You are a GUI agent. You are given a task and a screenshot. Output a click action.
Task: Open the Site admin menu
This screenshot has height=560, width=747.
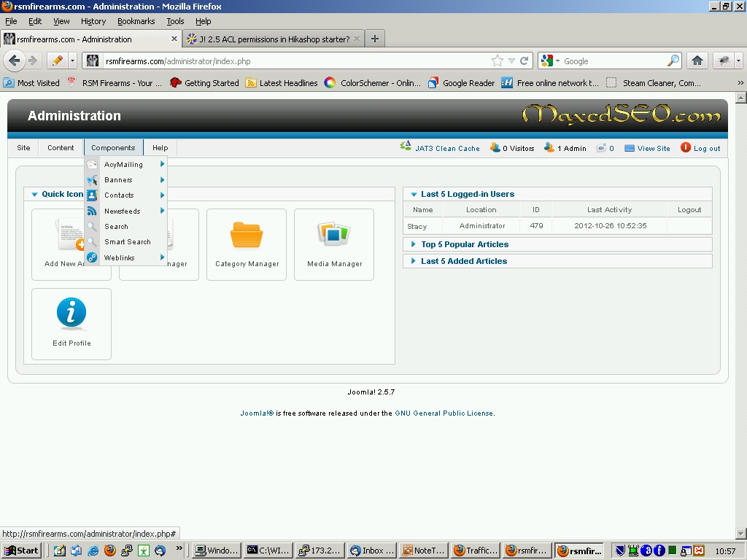point(23,147)
